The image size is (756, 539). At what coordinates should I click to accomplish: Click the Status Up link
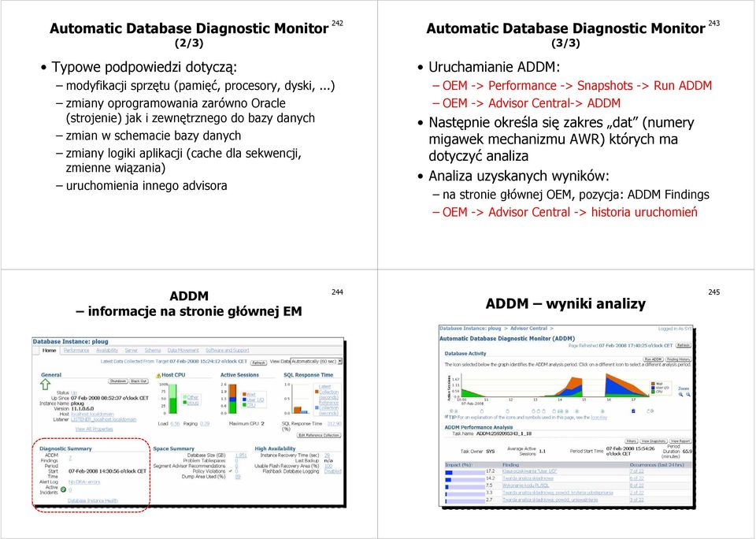[x=74, y=392]
